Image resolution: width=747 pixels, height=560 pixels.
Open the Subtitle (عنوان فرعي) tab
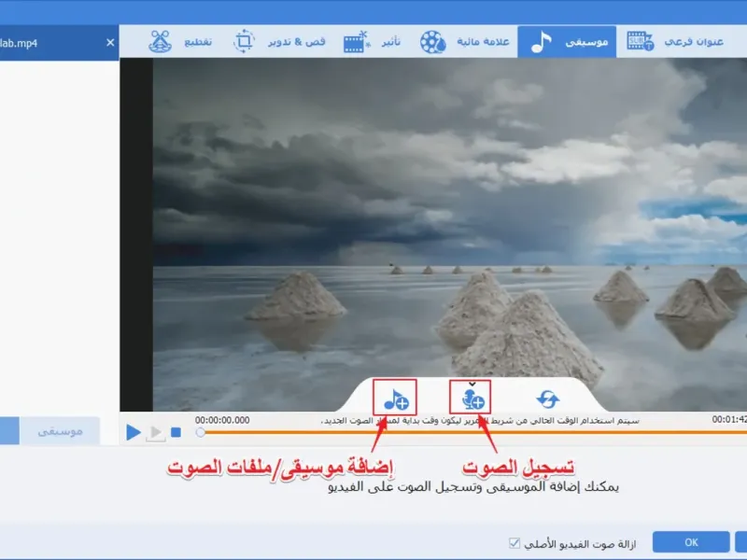click(675, 42)
